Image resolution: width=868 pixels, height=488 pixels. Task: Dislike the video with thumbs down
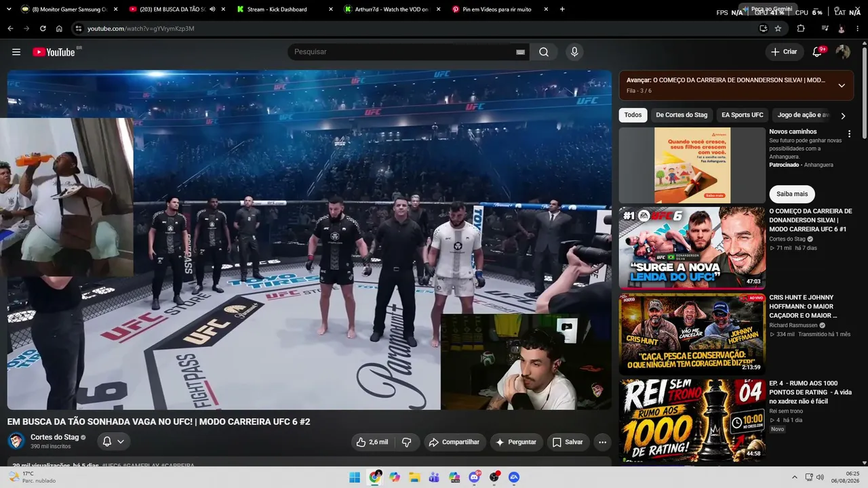407,442
